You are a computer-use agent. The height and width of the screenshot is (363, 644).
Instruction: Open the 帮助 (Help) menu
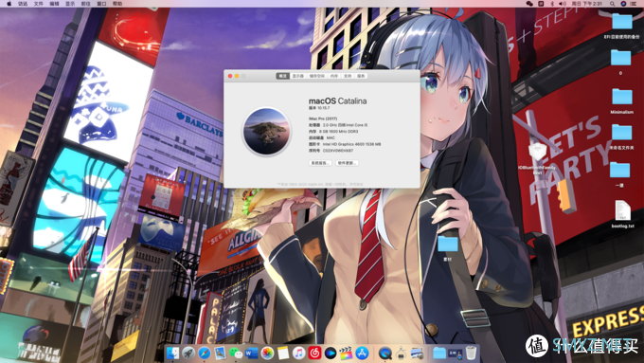[x=117, y=3]
